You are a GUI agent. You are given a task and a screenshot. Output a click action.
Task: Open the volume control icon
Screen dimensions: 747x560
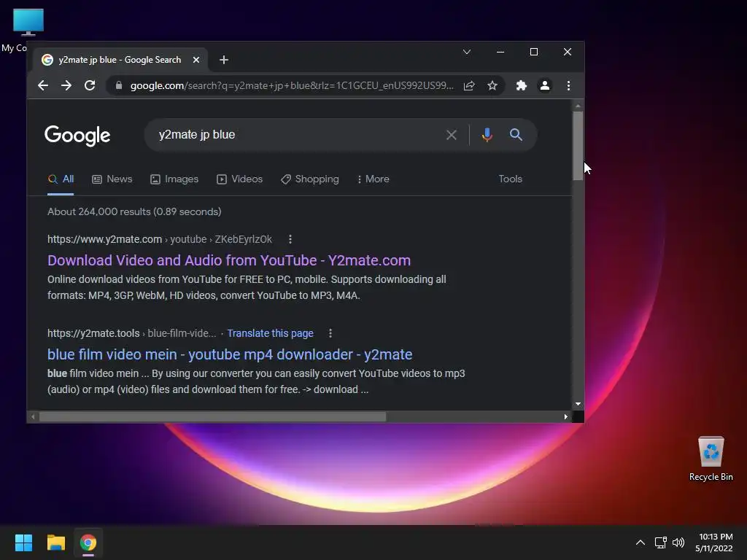point(678,542)
